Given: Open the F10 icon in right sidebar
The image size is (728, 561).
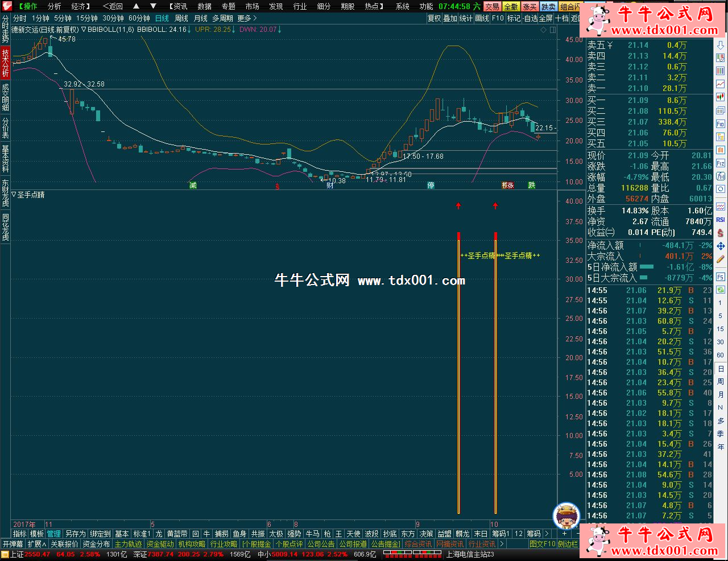Looking at the screenshot, I should click(721, 123).
